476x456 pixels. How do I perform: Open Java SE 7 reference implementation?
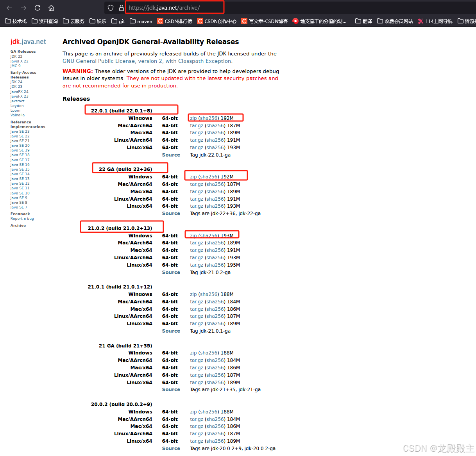coord(19,207)
